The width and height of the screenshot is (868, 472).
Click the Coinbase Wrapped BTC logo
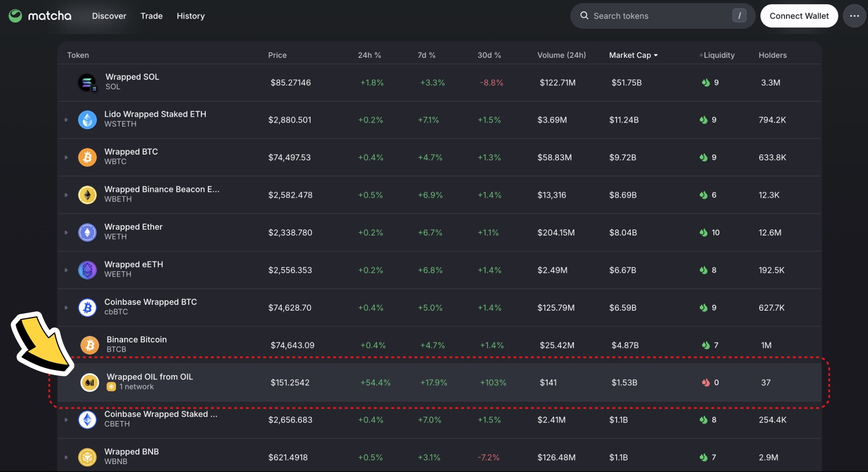(x=87, y=307)
